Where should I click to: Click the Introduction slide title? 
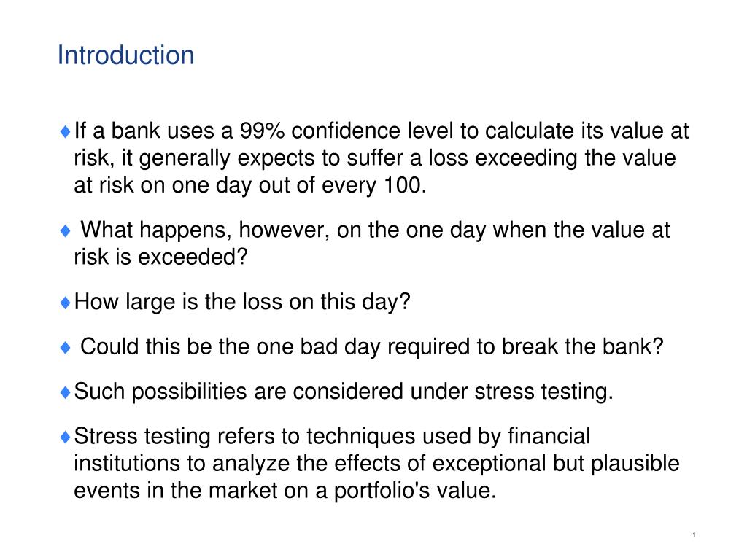125,55
